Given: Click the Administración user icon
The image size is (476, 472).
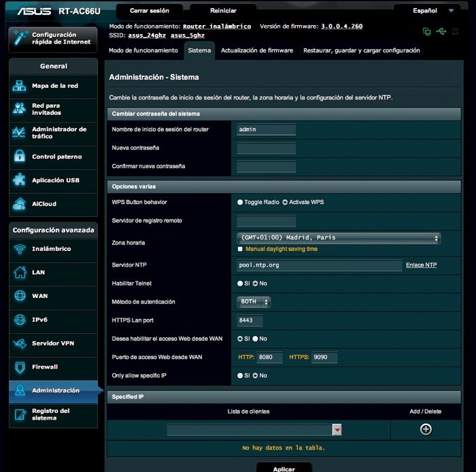Looking at the screenshot, I should 20,390.
